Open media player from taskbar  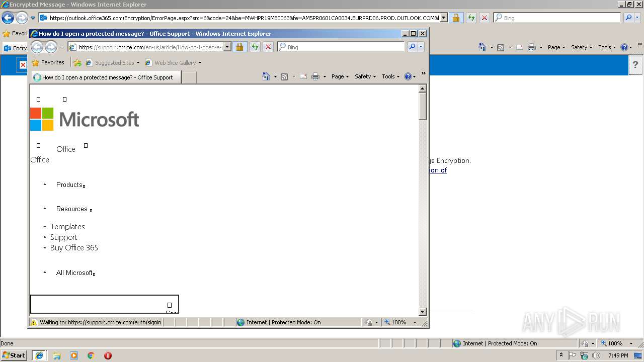tap(74, 355)
